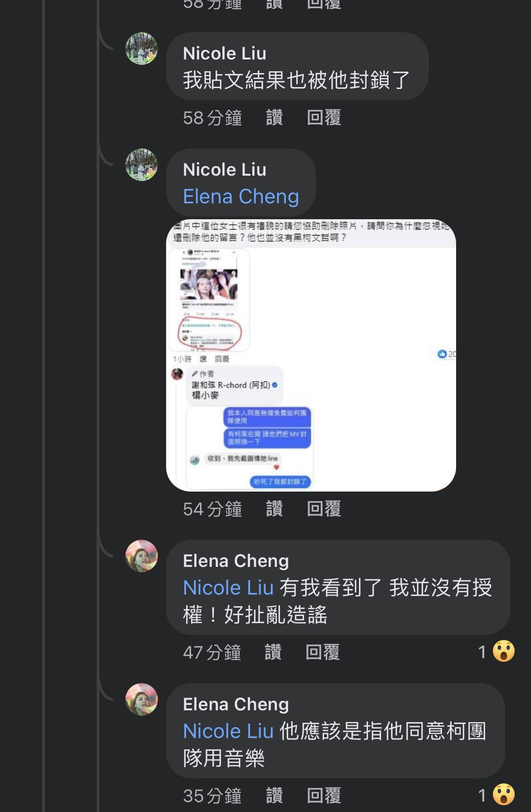Like the 58分鐘 comment with 讚
Screen dimensions: 531x812
coord(274,118)
